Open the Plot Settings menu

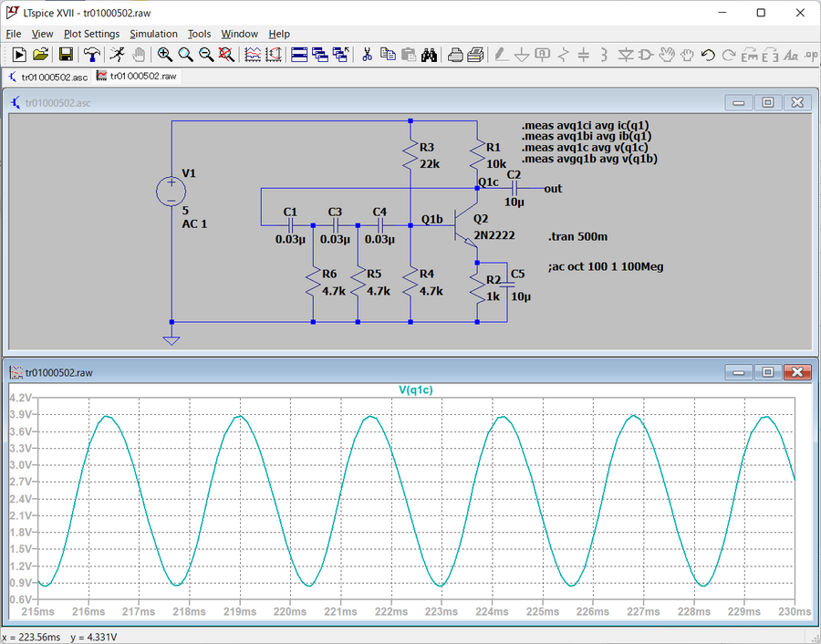91,34
